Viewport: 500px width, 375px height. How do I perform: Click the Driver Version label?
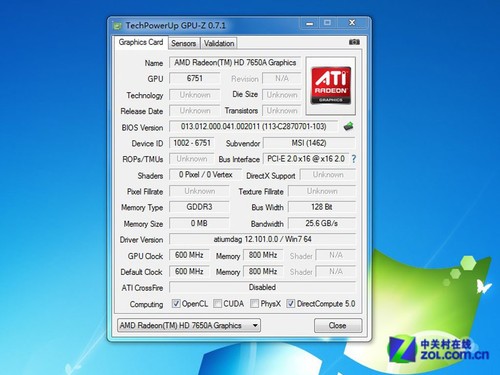[x=142, y=240]
